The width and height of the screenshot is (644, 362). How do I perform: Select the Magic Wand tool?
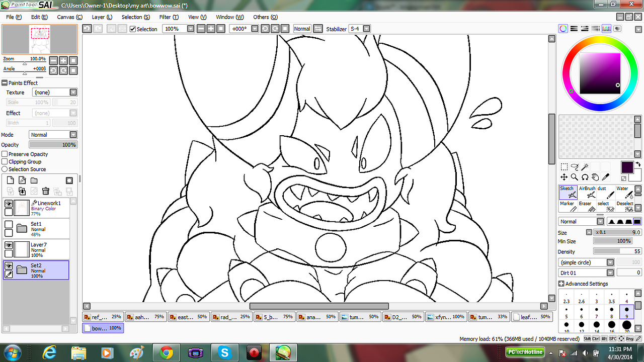pyautogui.click(x=585, y=167)
